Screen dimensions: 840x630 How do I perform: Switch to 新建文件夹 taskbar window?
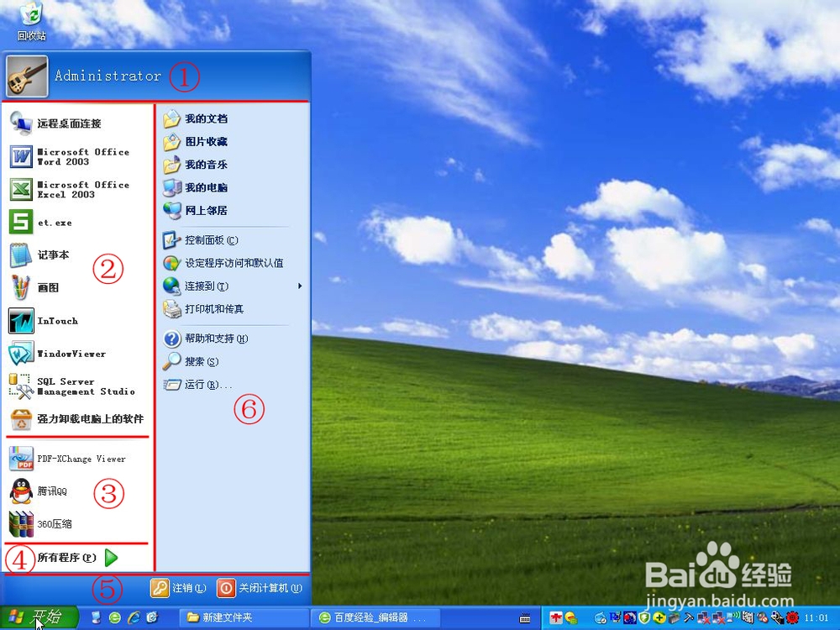pyautogui.click(x=244, y=617)
